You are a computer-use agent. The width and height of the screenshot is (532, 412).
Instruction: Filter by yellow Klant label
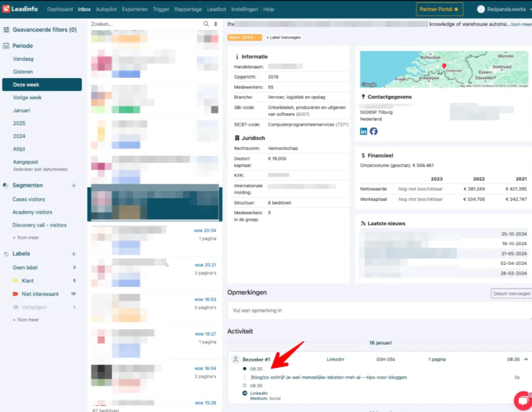pos(28,281)
